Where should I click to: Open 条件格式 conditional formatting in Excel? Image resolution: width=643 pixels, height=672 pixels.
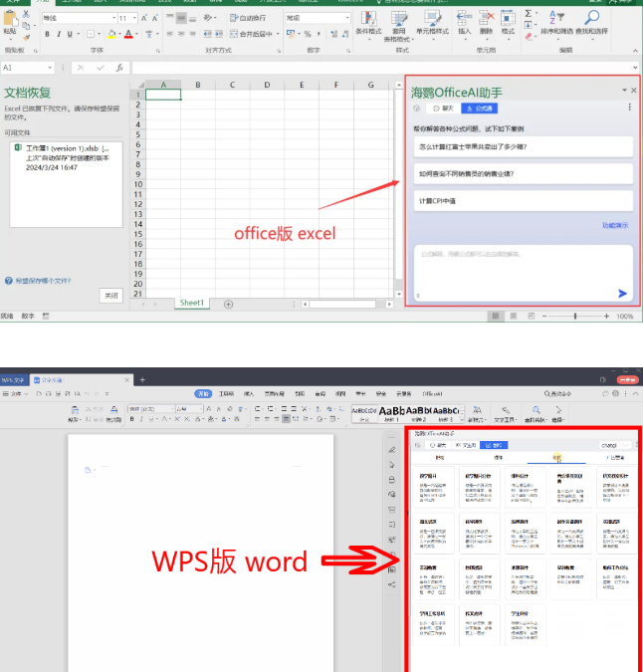(x=368, y=25)
